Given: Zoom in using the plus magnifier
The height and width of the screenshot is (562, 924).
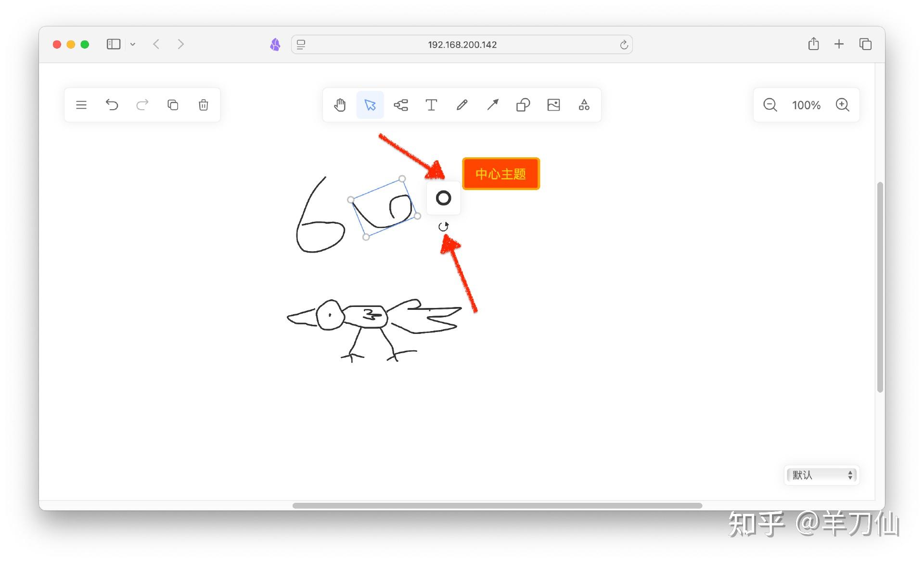Looking at the screenshot, I should [843, 105].
